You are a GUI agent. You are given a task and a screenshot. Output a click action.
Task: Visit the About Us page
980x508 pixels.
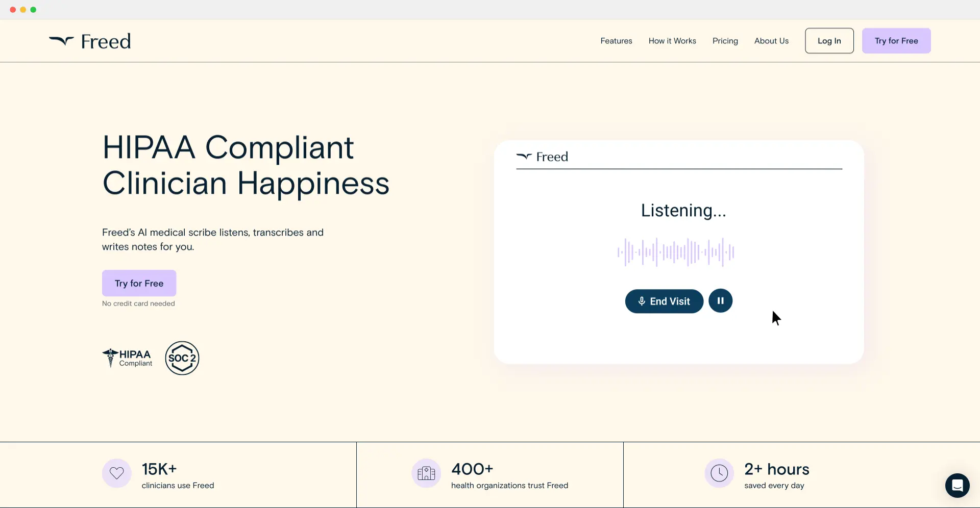pos(771,41)
